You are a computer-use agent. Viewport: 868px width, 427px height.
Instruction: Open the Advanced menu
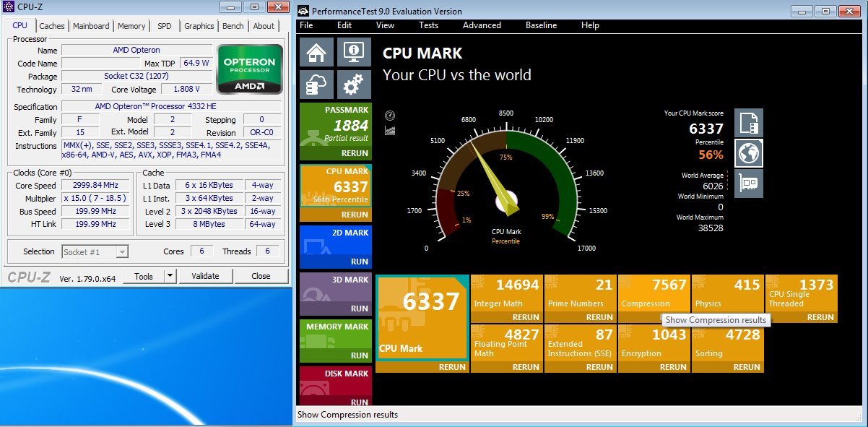pos(482,25)
